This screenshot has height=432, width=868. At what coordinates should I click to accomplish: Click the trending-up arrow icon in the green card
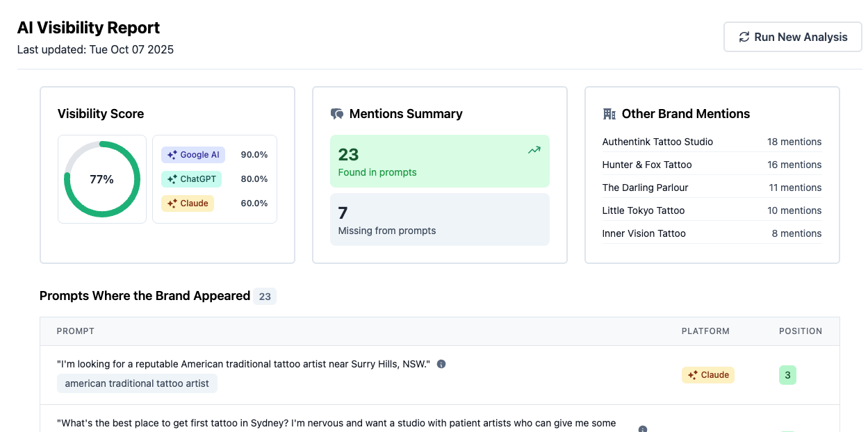(534, 150)
